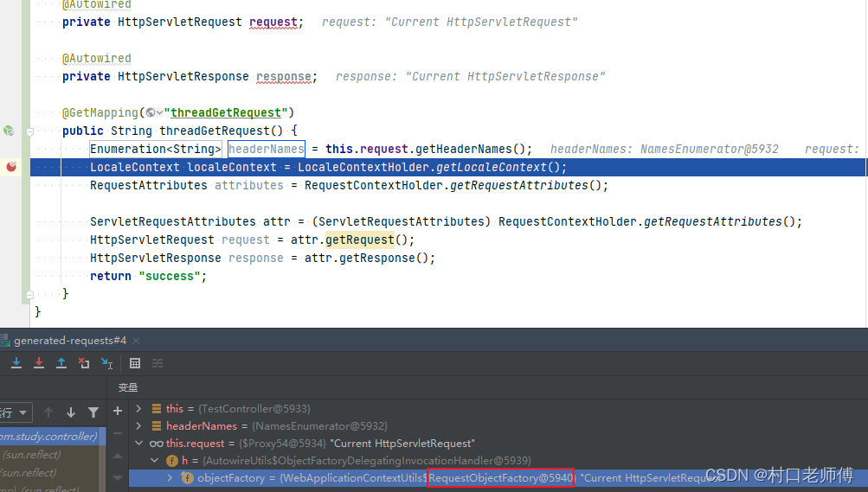Click the Step Out debugger icon
This screenshot has width=868, height=492.
(x=61, y=363)
